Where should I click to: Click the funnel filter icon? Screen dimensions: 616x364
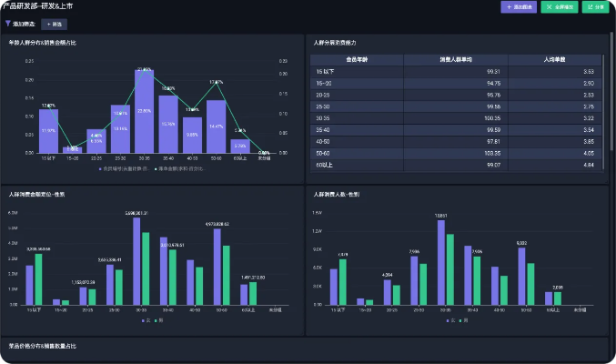point(8,24)
